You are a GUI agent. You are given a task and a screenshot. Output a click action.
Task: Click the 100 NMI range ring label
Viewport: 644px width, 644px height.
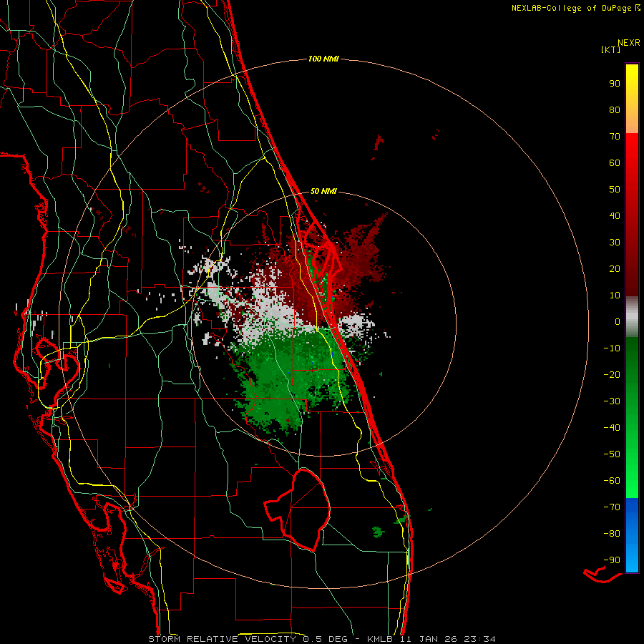click(x=323, y=59)
